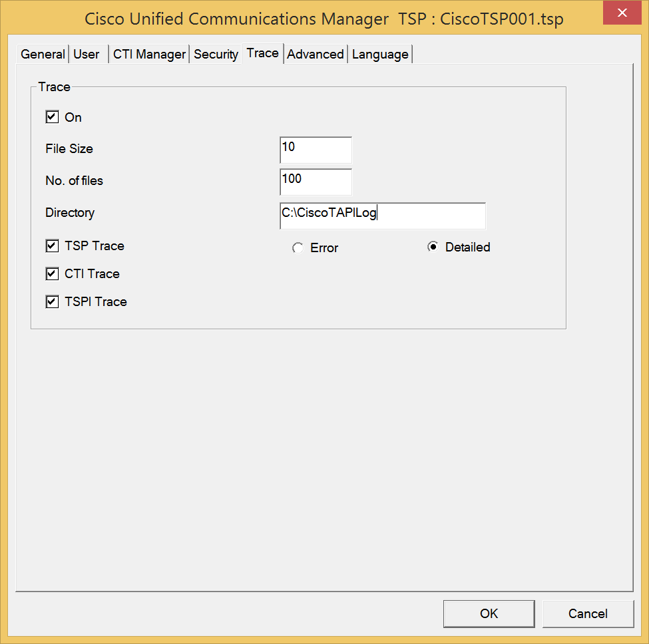649x644 pixels.
Task: Go to the Security tab
Action: pos(216,54)
